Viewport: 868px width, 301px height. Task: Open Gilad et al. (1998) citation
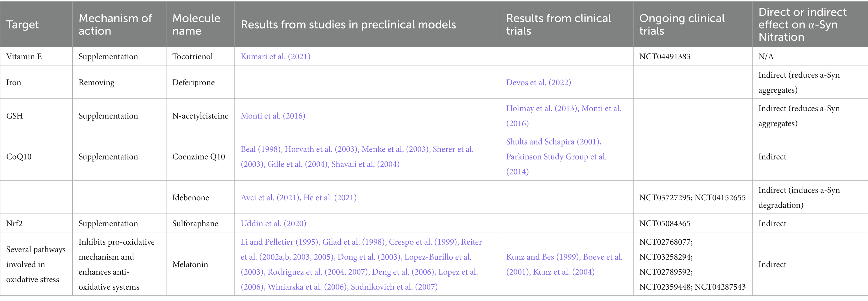click(354, 242)
